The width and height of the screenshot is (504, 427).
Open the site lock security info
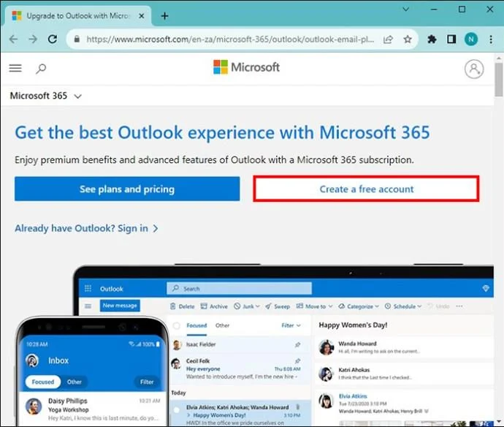[77, 39]
